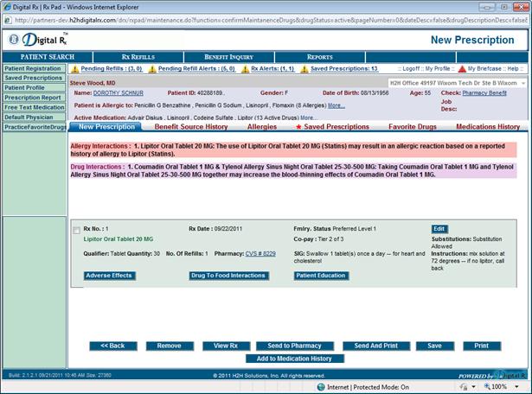Switch to the Medications History tab
This screenshot has width=532, height=394.
point(488,127)
